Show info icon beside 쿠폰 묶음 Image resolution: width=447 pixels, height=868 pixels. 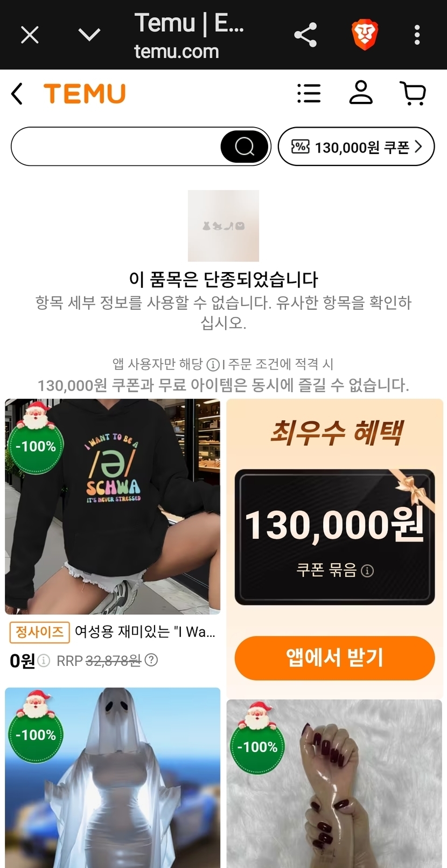[367, 571]
